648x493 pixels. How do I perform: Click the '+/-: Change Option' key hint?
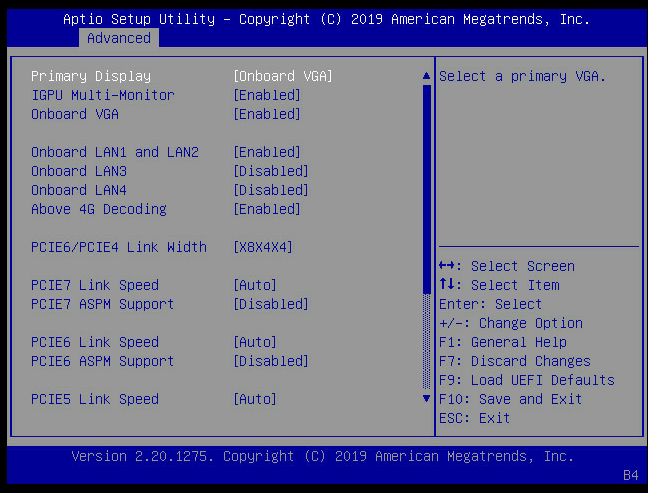pos(511,323)
